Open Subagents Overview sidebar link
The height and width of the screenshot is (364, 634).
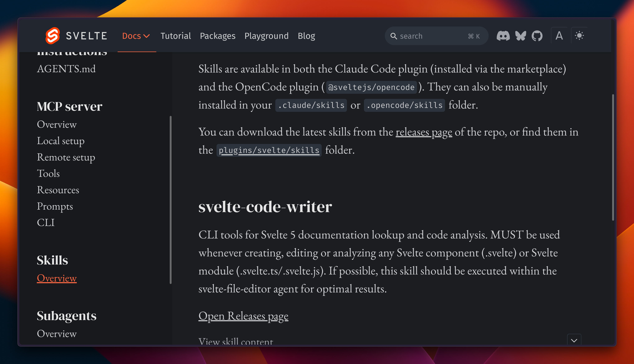pyautogui.click(x=57, y=333)
